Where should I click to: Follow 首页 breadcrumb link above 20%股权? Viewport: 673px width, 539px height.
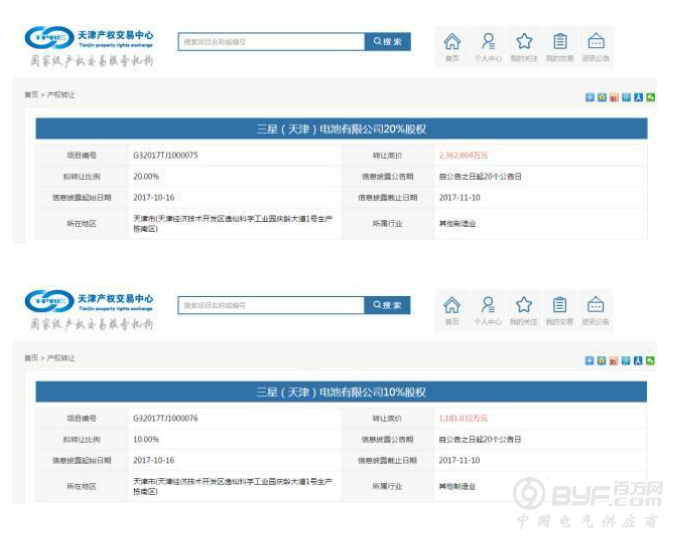coord(31,94)
